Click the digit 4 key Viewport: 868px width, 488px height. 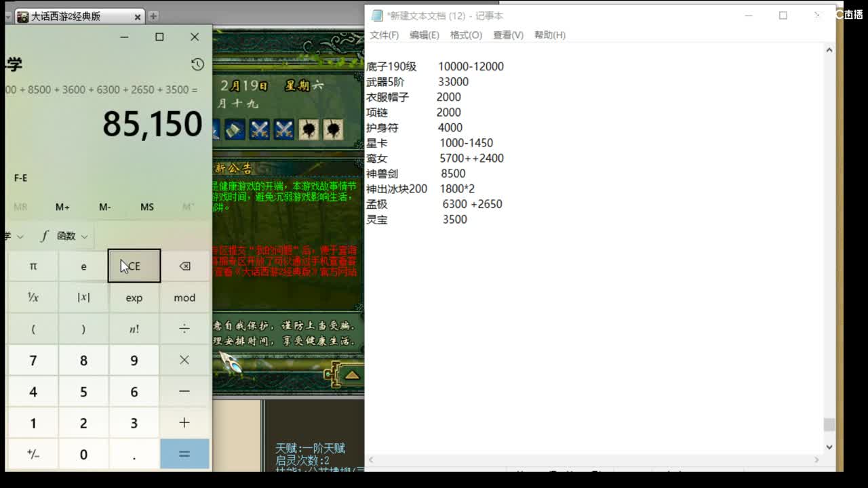[33, 391]
